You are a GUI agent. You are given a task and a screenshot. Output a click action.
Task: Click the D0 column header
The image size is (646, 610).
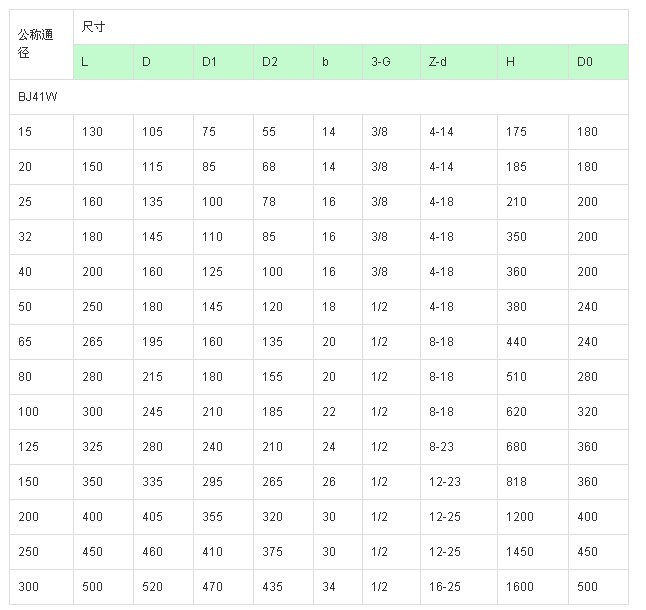coord(585,62)
